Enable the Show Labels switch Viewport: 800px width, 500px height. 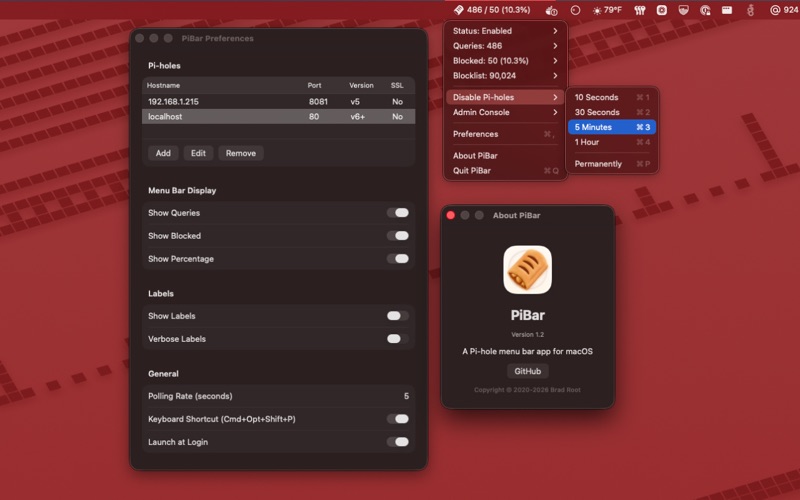coord(398,316)
